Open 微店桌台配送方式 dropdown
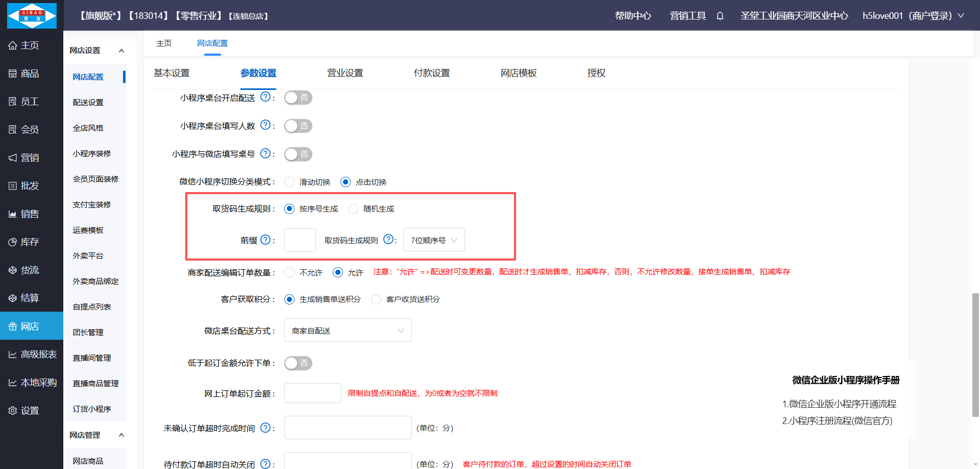Screen dimensions: 980x469 tap(348, 331)
